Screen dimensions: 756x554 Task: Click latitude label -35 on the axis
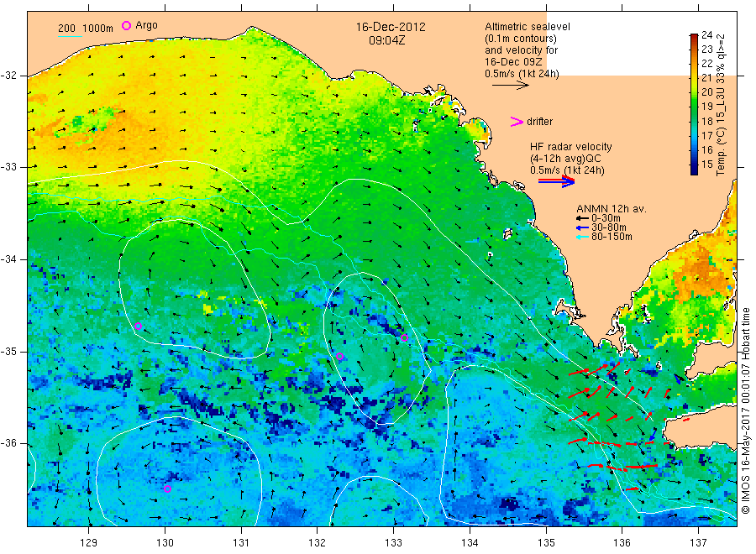(x=9, y=351)
